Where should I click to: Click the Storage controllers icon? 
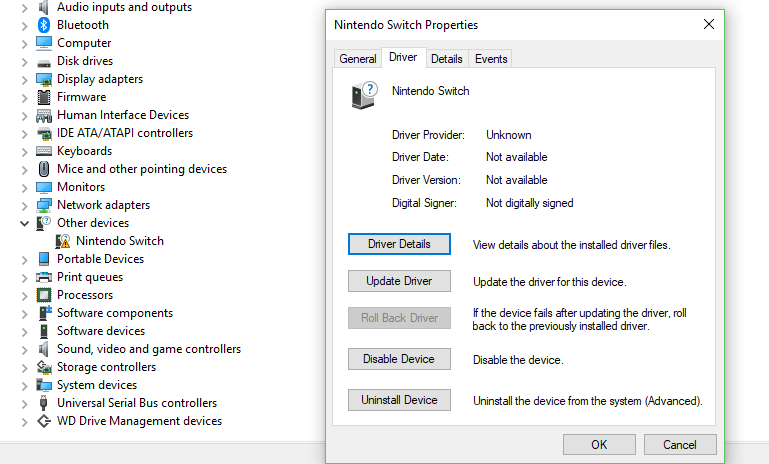coord(44,367)
